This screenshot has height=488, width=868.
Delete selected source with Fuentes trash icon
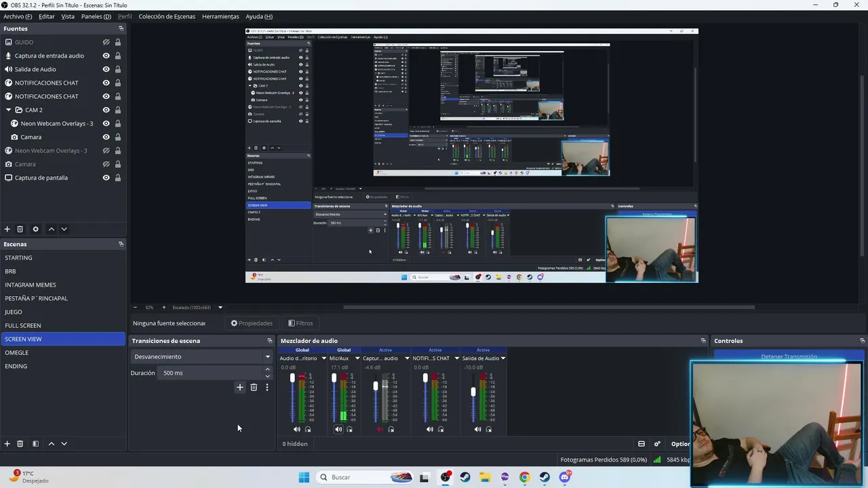click(x=20, y=229)
